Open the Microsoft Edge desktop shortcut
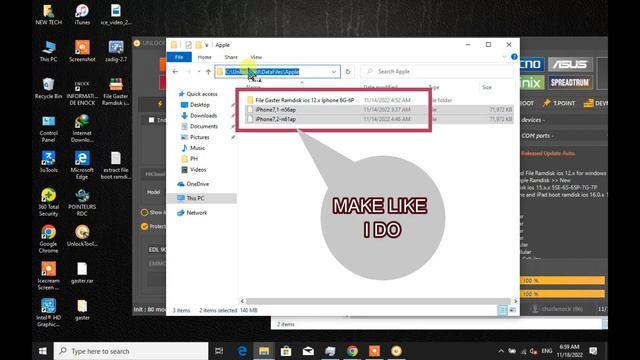This screenshot has height=360, width=640. 82,165
